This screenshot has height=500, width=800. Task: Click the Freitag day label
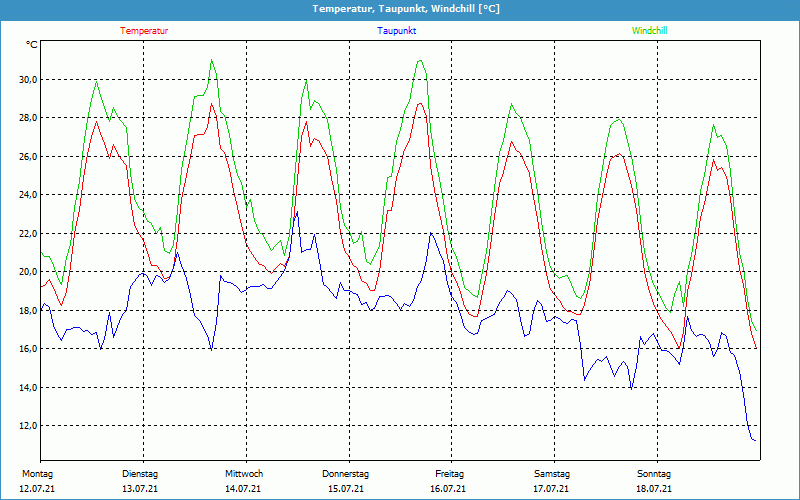pos(449,474)
